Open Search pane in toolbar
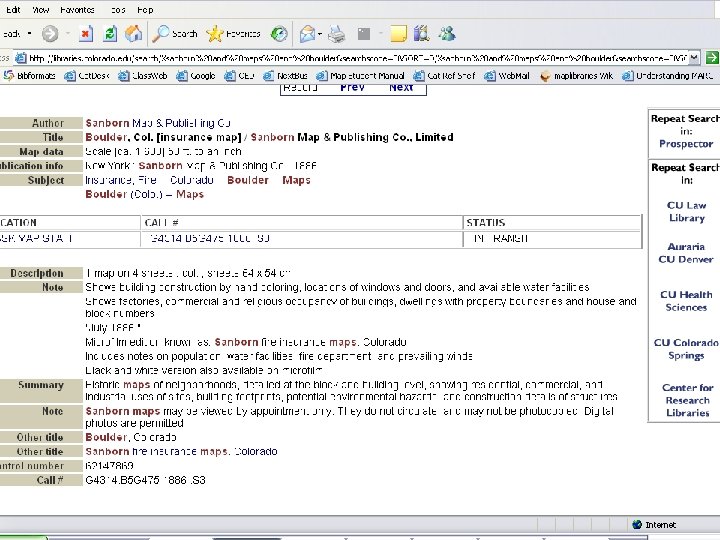Image resolution: width=720 pixels, height=540 pixels. [x=175, y=34]
